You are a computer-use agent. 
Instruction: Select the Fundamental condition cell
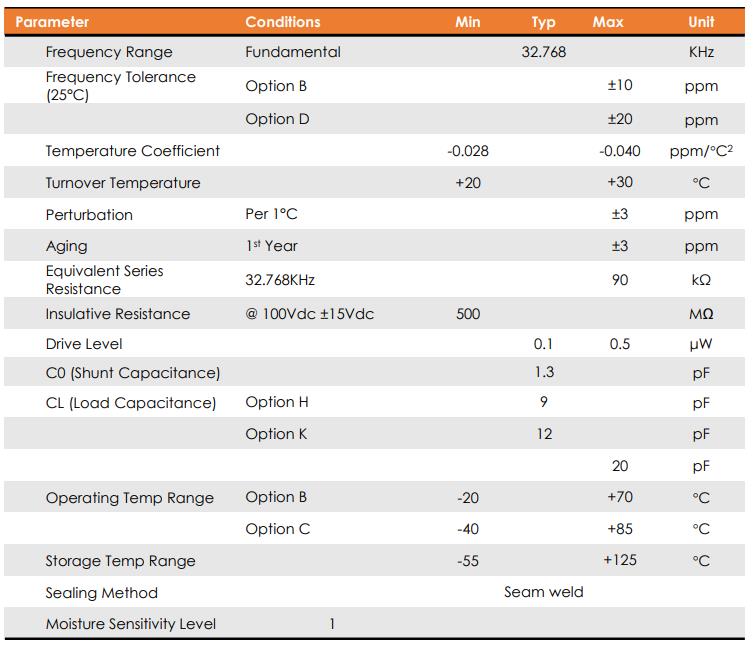(293, 52)
